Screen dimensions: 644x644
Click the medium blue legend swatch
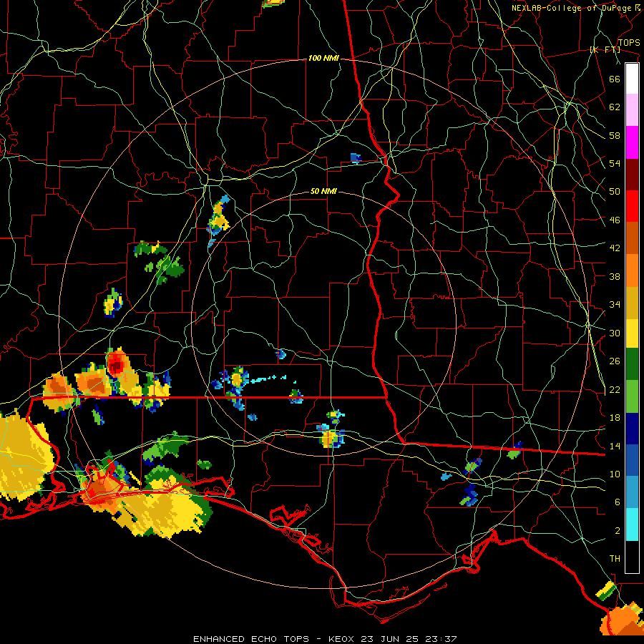click(x=632, y=461)
